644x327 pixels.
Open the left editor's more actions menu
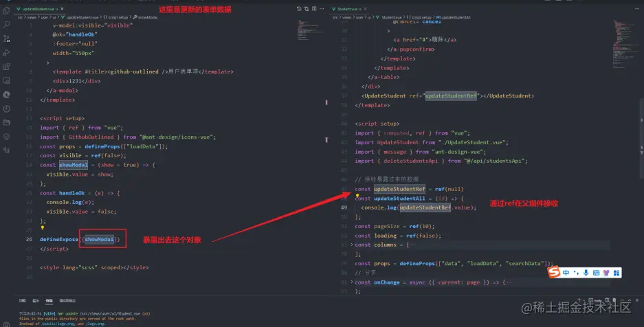322,9
